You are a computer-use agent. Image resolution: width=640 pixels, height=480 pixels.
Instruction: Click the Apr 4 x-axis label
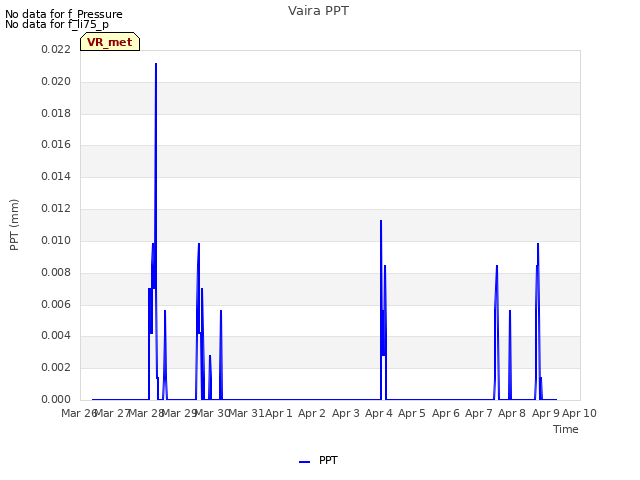point(379,413)
